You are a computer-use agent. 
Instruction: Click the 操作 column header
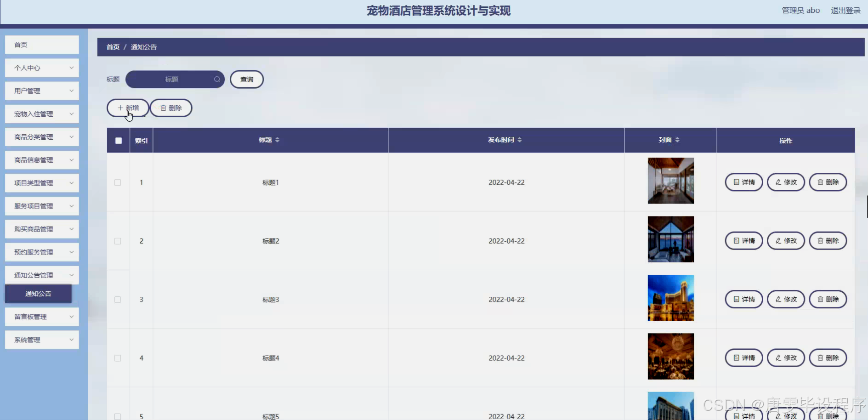pyautogui.click(x=786, y=141)
